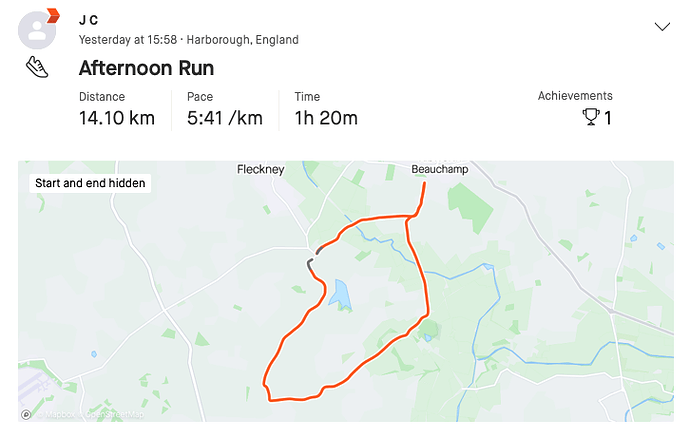This screenshot has width=690, height=438.
Task: Expand the activity options chevron
Action: tap(662, 27)
